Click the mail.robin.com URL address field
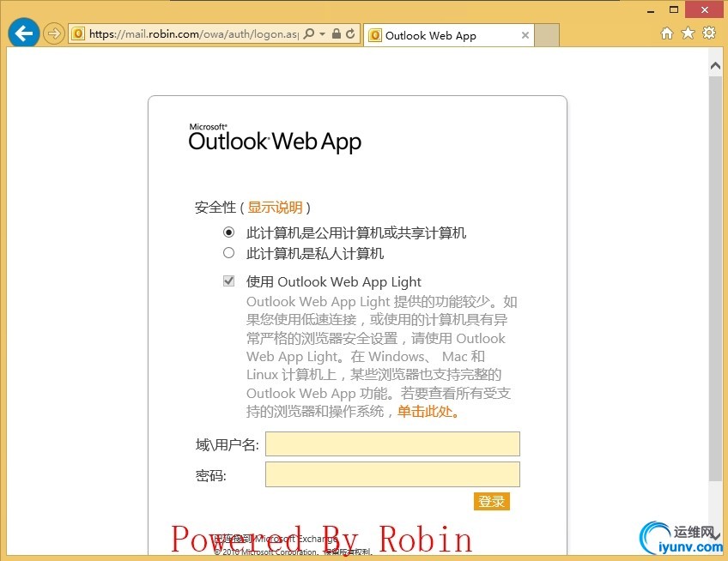The image size is (728, 561). (x=194, y=33)
